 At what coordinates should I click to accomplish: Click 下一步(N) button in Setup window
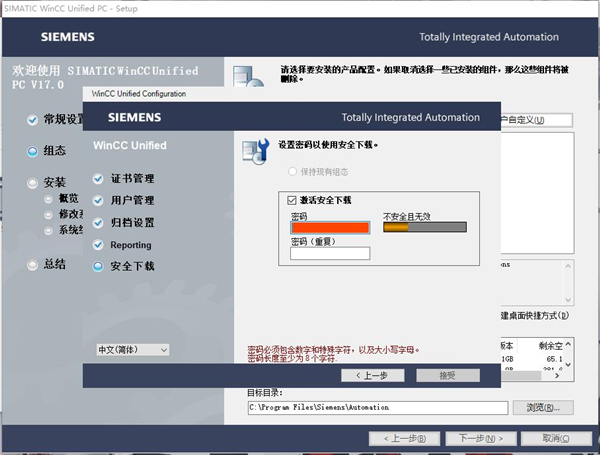481,439
